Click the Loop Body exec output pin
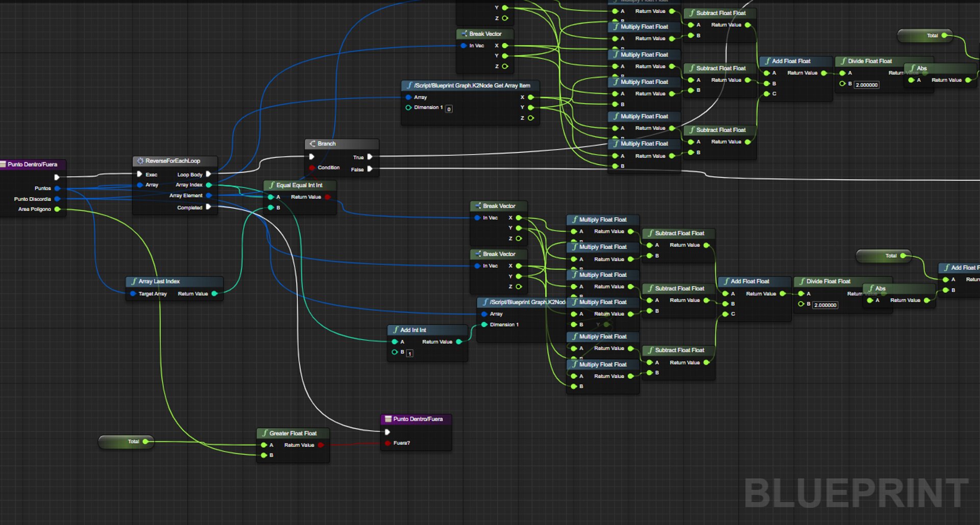This screenshot has height=525, width=980. pyautogui.click(x=208, y=174)
